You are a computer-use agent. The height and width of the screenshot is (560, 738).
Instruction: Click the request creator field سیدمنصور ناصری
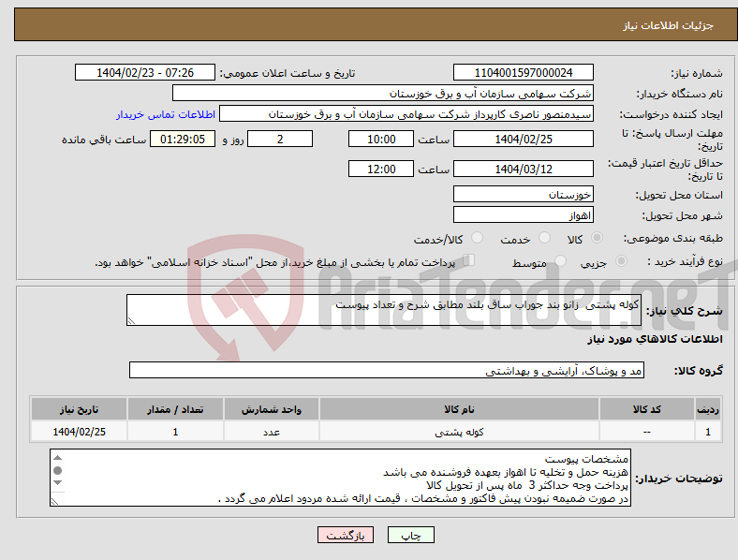click(x=406, y=114)
